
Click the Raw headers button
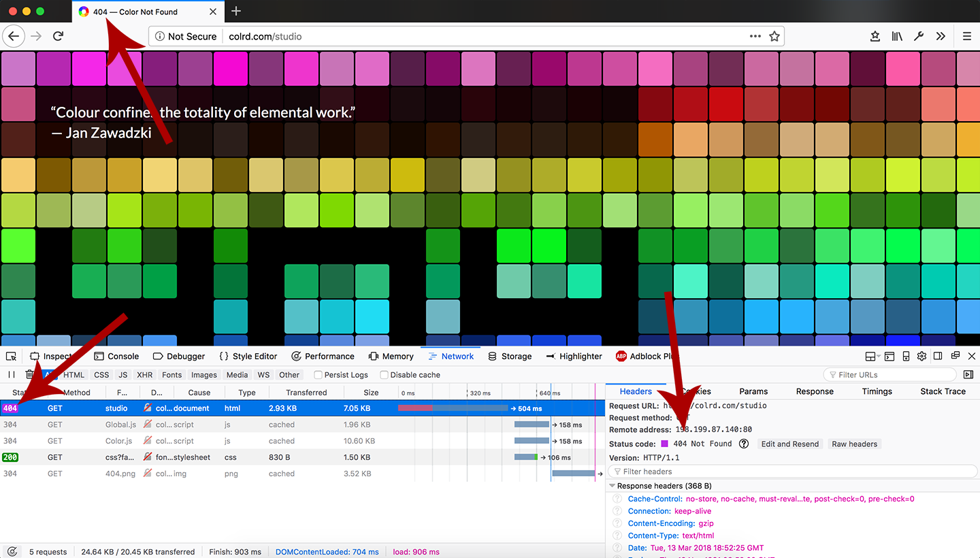click(854, 444)
